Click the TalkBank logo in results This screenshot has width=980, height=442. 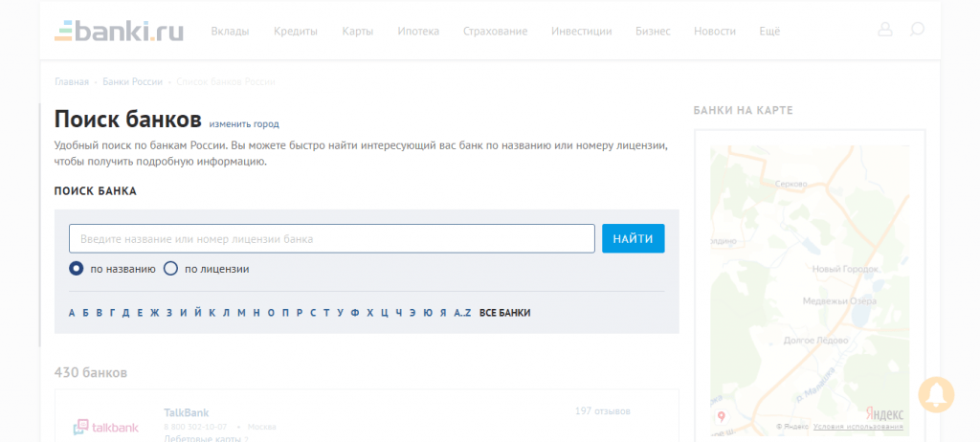106,427
